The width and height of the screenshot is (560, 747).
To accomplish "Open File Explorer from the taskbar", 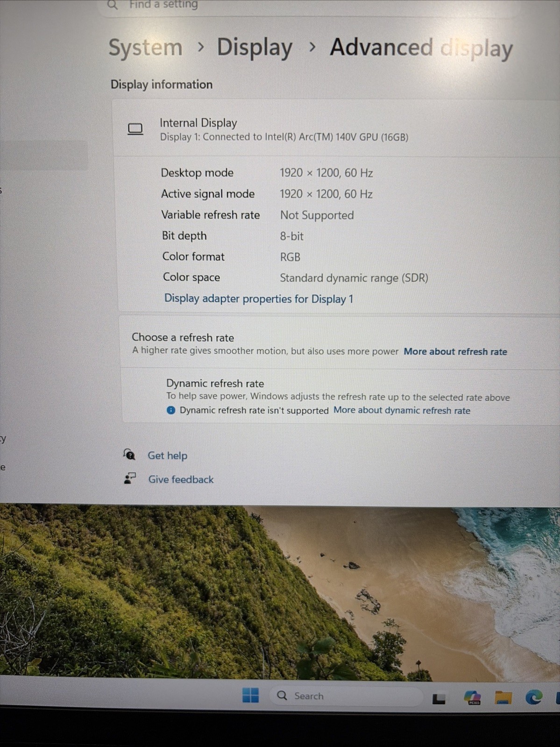I will (x=503, y=697).
